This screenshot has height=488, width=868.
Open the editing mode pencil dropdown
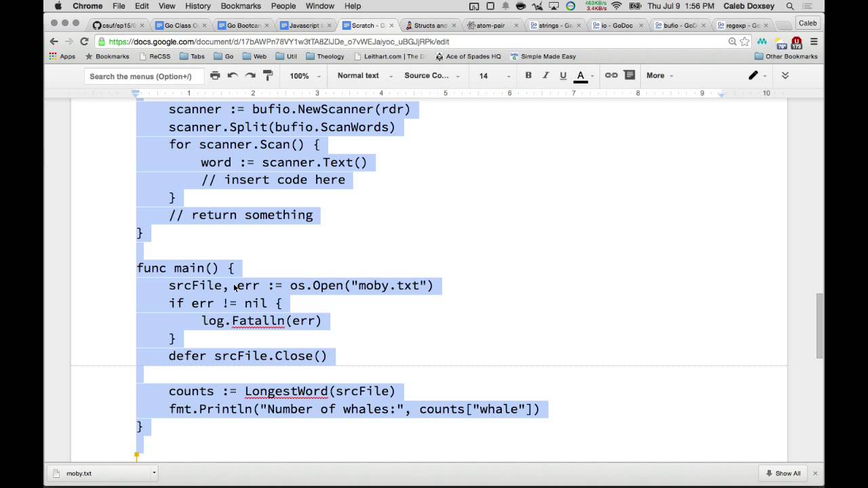pos(757,75)
